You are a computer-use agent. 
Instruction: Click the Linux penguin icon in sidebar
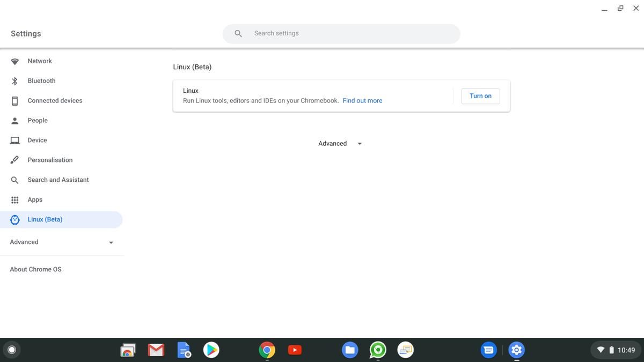(x=15, y=220)
